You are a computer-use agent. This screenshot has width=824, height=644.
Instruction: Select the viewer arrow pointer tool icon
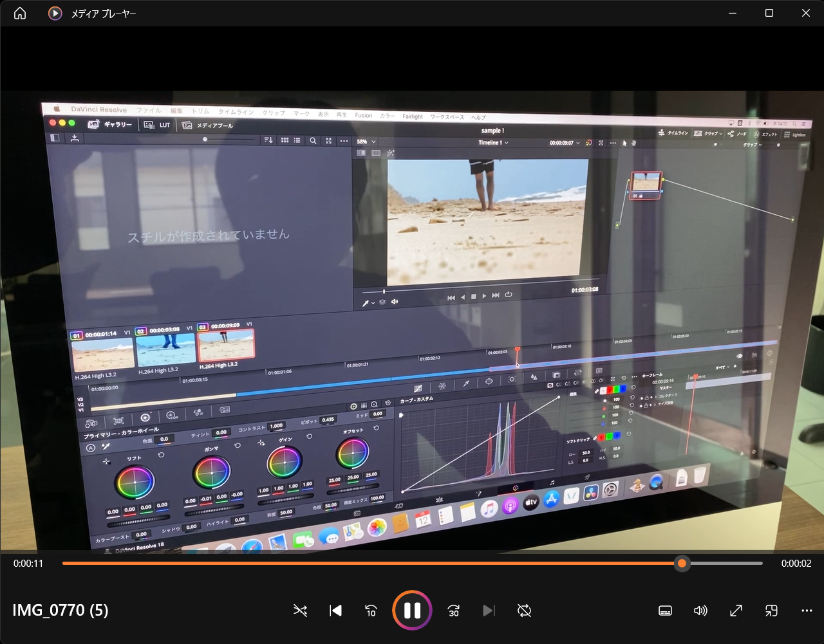pyautogui.click(x=624, y=143)
